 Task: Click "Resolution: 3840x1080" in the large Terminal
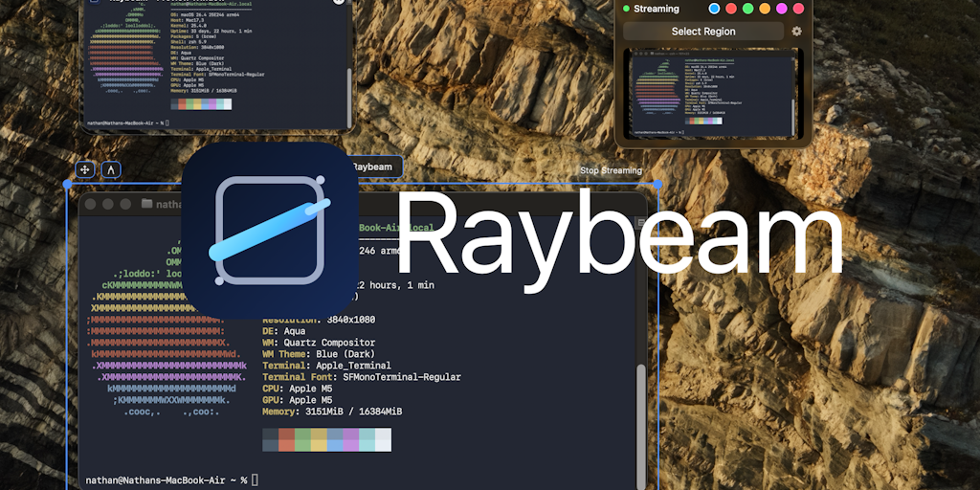[319, 320]
